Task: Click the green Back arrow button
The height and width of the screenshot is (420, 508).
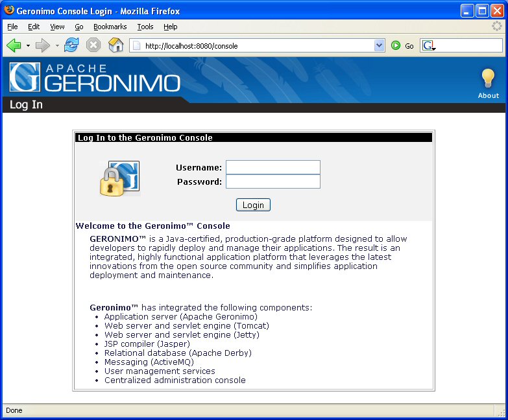Action: click(14, 45)
